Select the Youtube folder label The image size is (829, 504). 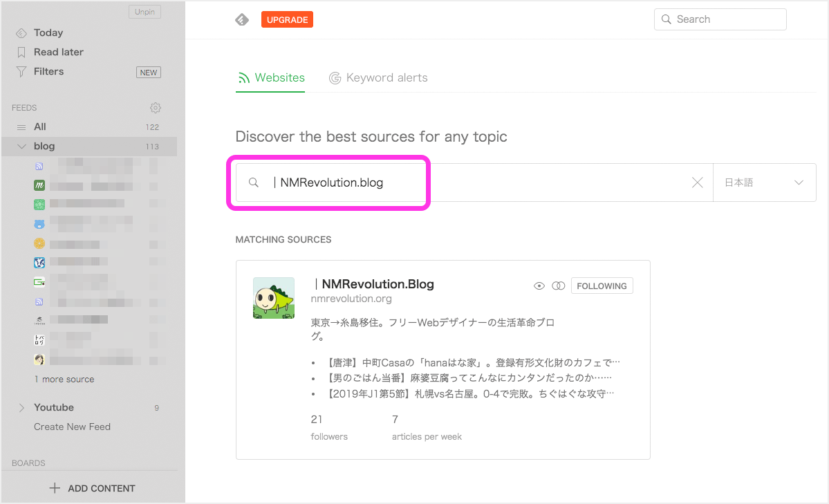click(x=54, y=408)
